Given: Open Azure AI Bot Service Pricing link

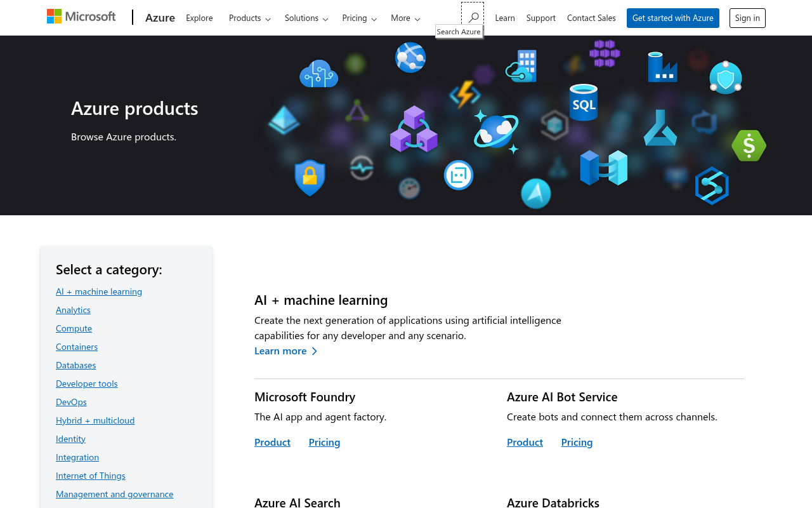Looking at the screenshot, I should [x=577, y=442].
